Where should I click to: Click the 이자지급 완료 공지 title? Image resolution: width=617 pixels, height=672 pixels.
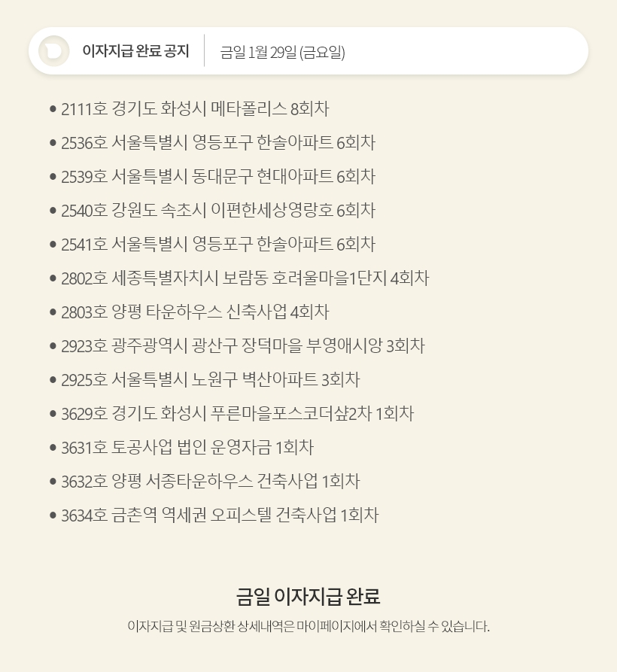pos(135,51)
